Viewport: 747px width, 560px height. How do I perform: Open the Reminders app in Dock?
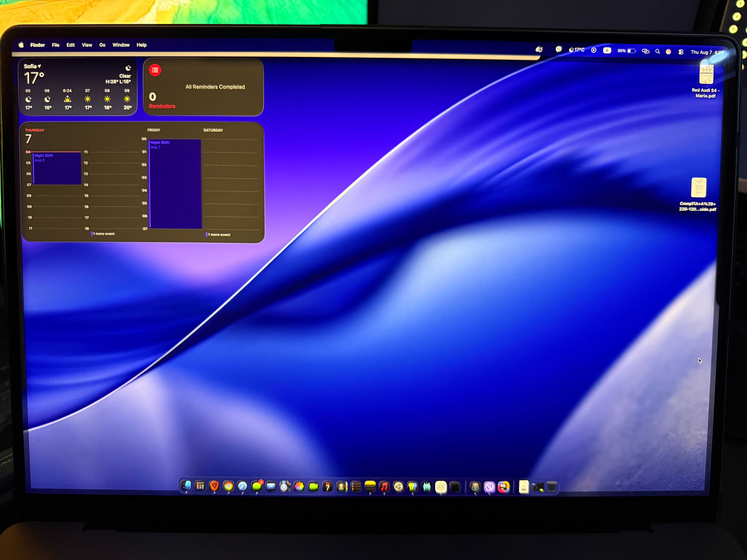(x=356, y=486)
